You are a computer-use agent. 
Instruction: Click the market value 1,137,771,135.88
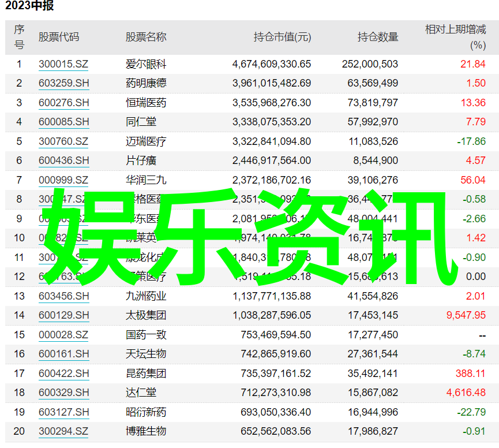(x=272, y=296)
